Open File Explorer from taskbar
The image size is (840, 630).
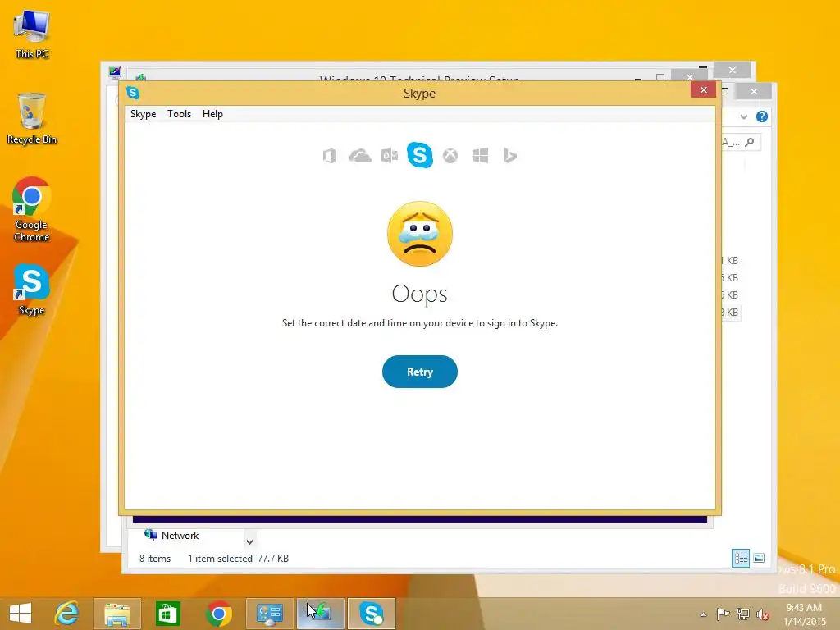pyautogui.click(x=116, y=614)
